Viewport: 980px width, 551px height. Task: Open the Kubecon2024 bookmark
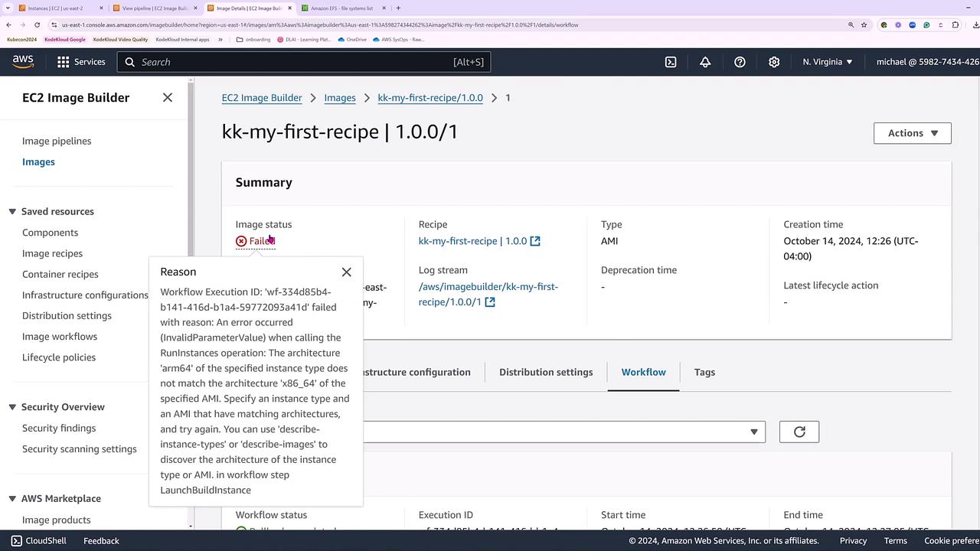pyautogui.click(x=21, y=39)
